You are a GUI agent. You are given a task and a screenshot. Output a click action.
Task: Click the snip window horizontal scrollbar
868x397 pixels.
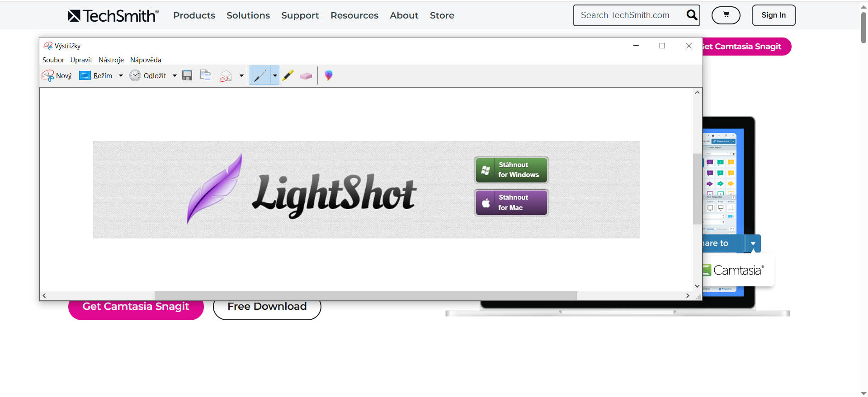(x=365, y=295)
